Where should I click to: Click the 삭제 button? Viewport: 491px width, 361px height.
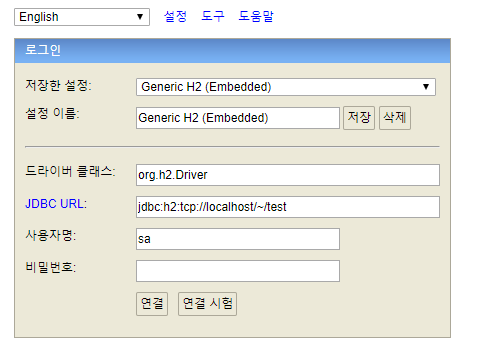[x=395, y=118]
